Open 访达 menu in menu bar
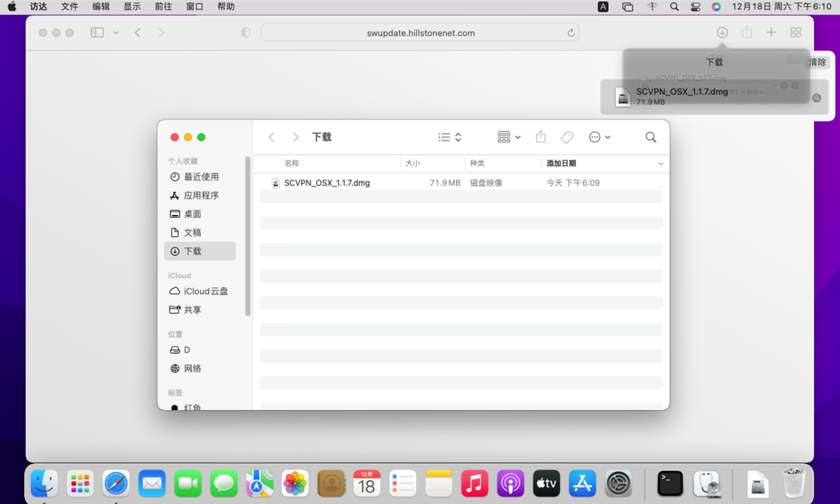This screenshot has height=504, width=840. 38,6
